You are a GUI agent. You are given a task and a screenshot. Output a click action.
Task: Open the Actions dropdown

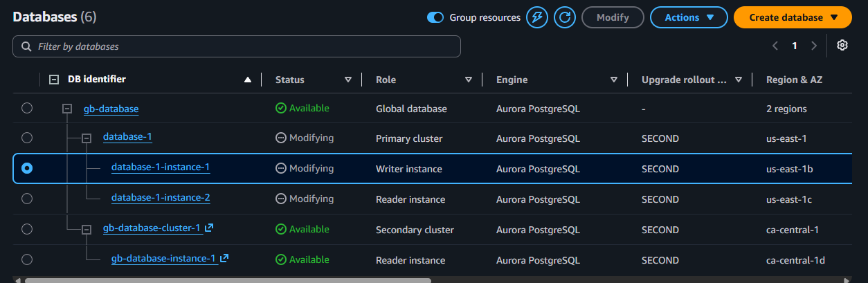(x=689, y=17)
